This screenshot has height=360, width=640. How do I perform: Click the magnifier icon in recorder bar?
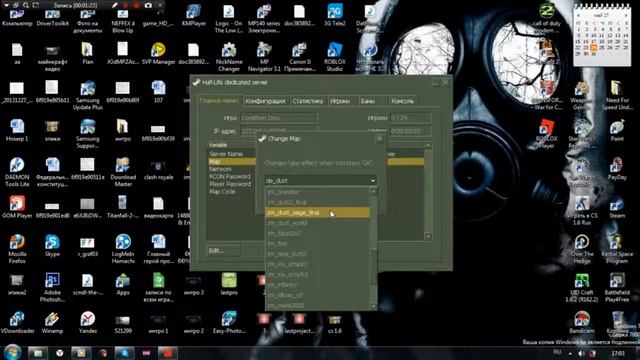click(26, 5)
